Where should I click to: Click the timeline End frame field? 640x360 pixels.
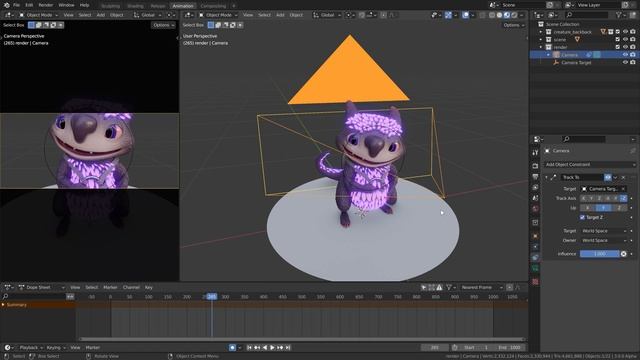click(509, 347)
